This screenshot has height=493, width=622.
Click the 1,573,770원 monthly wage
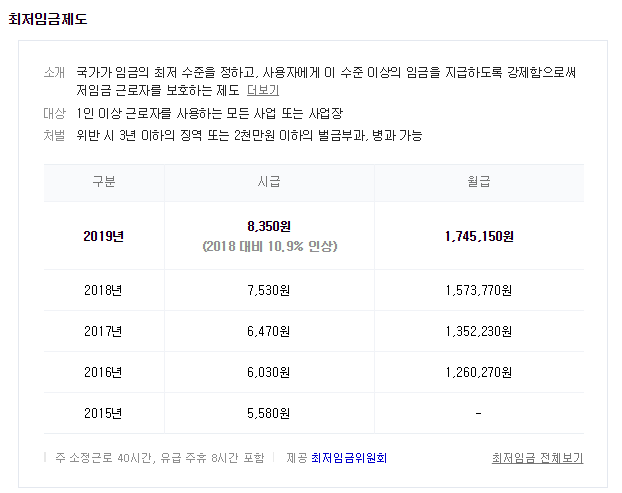click(x=478, y=290)
